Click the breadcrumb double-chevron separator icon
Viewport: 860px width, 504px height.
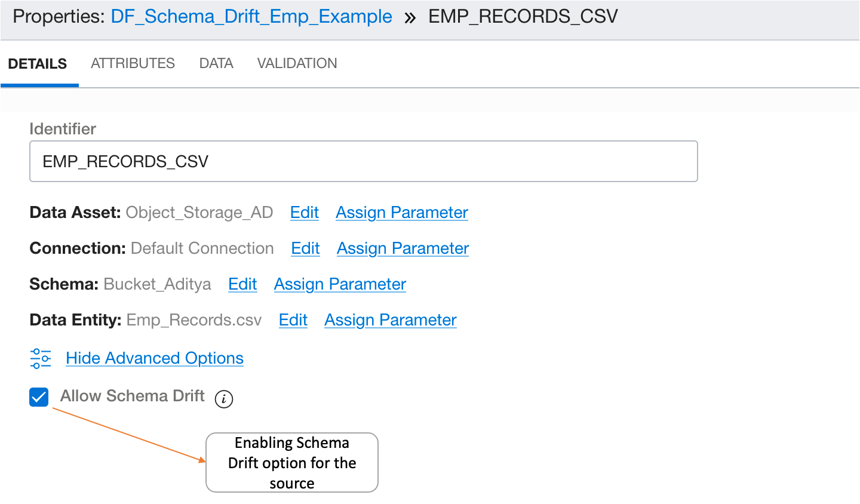pos(410,17)
